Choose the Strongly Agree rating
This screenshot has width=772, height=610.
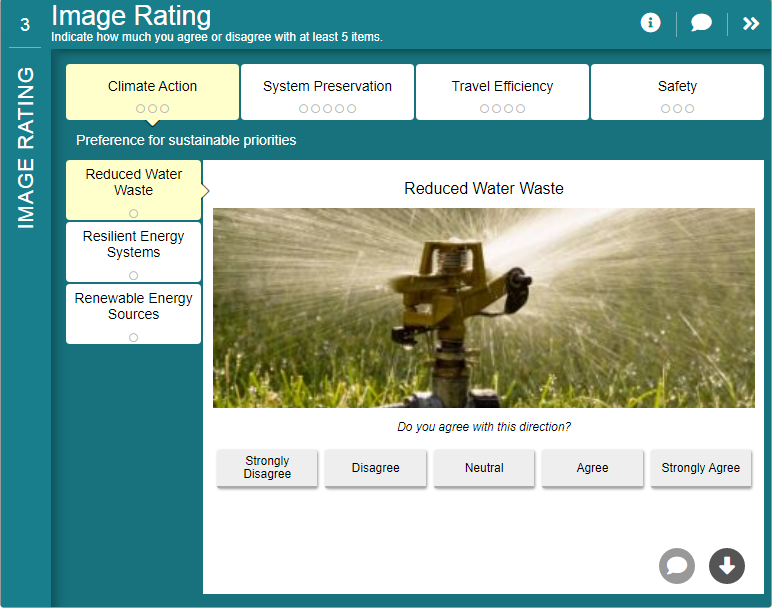coord(700,468)
